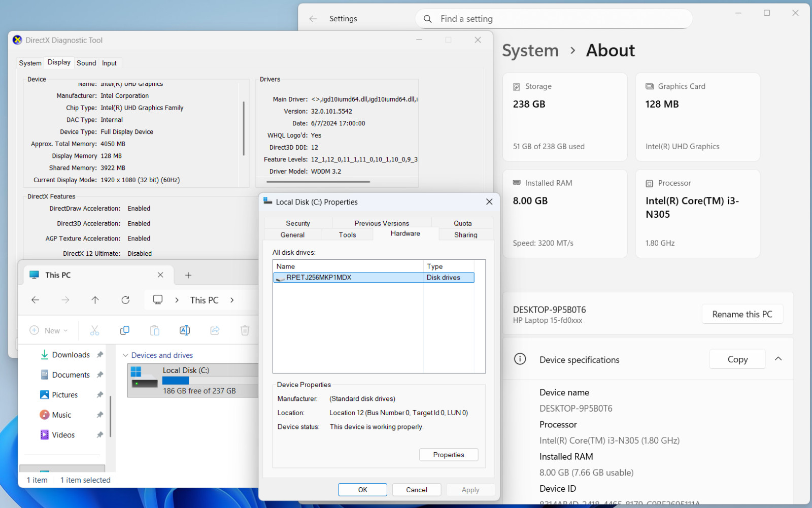Open the Input tab in DirectX Tool
Viewport: 812px width, 508px height.
109,63
